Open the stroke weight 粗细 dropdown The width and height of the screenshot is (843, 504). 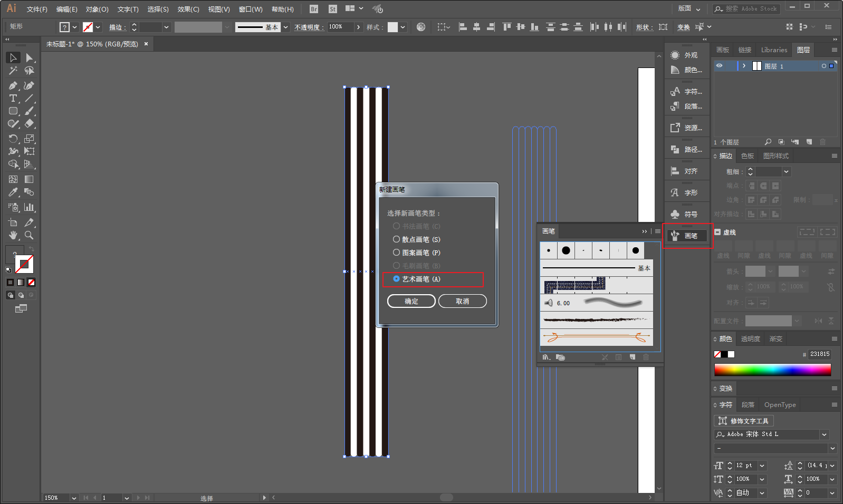pyautogui.click(x=787, y=171)
